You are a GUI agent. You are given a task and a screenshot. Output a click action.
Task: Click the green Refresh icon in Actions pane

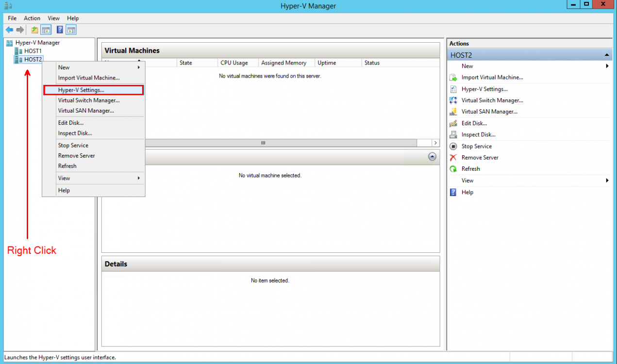(453, 169)
